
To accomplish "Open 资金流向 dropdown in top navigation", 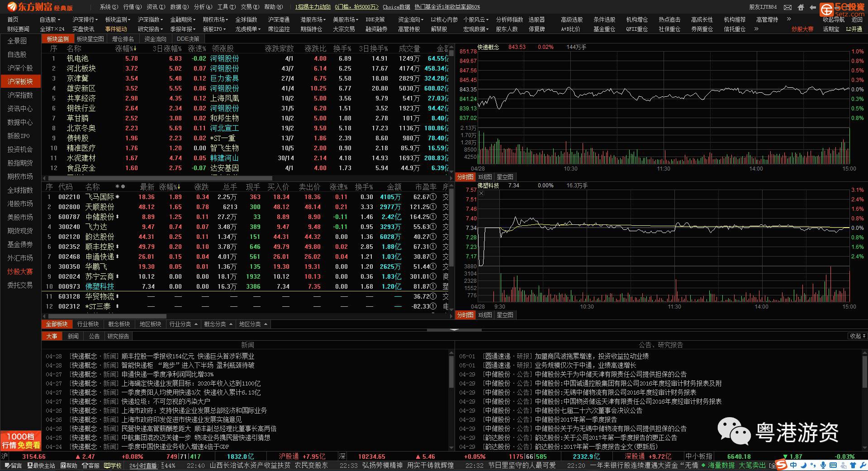I will click(x=411, y=19).
